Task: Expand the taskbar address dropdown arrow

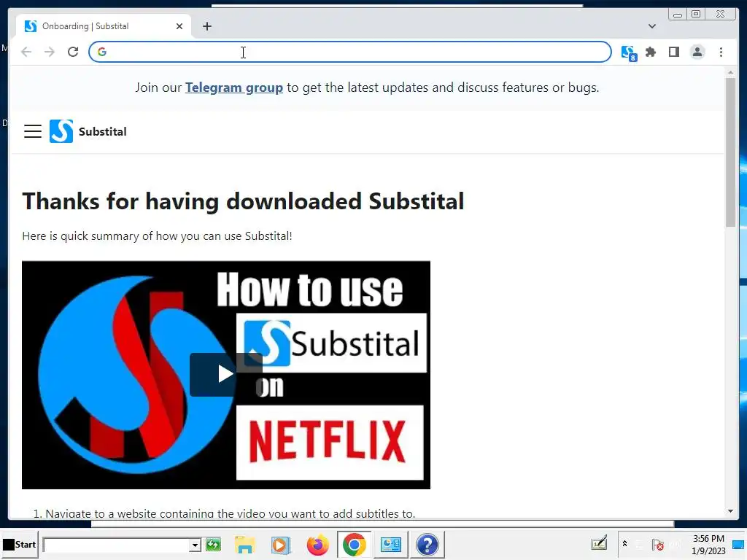Action: pos(194,545)
